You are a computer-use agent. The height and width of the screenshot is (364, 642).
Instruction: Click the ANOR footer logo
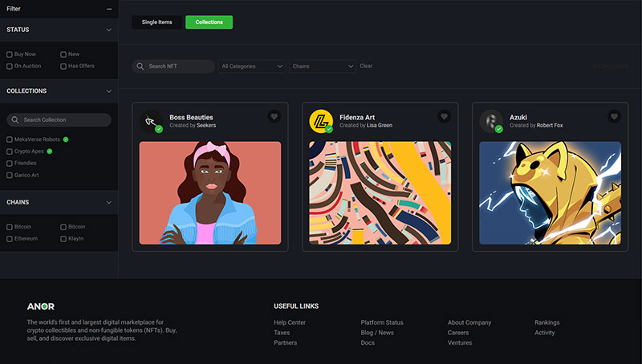(x=41, y=306)
